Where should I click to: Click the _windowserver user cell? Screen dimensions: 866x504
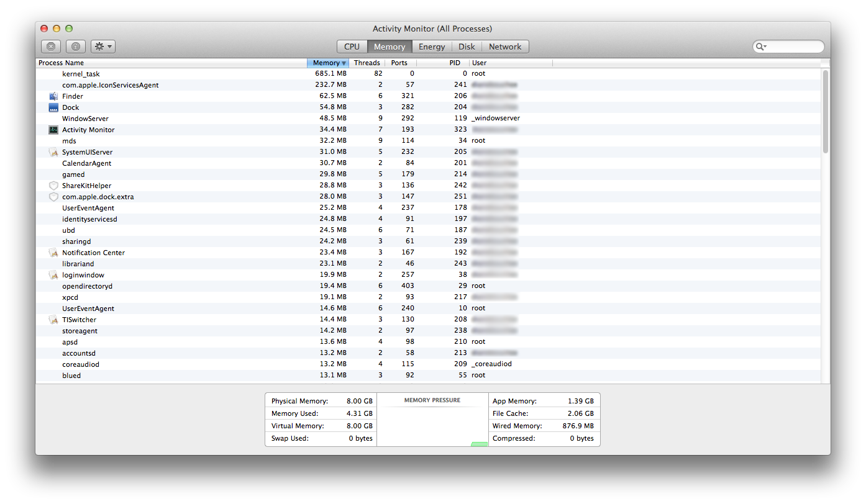496,118
